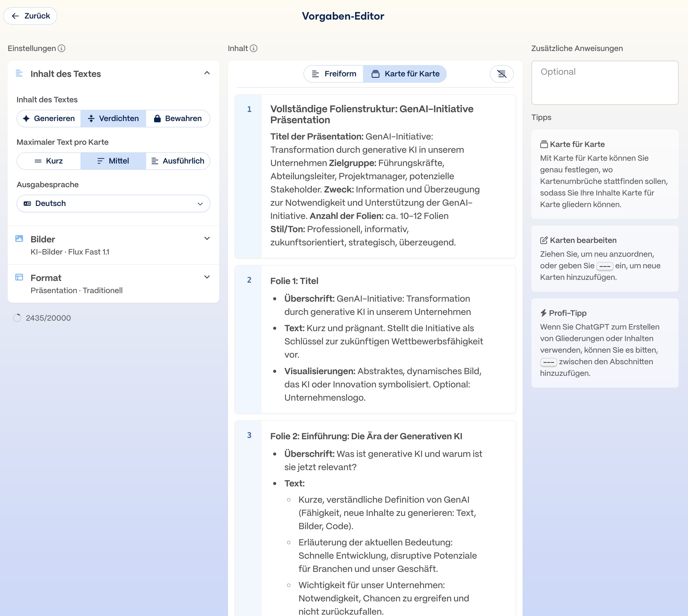Click the strikethrough-lines icon button beside tabs
This screenshot has width=688, height=616.
click(501, 74)
